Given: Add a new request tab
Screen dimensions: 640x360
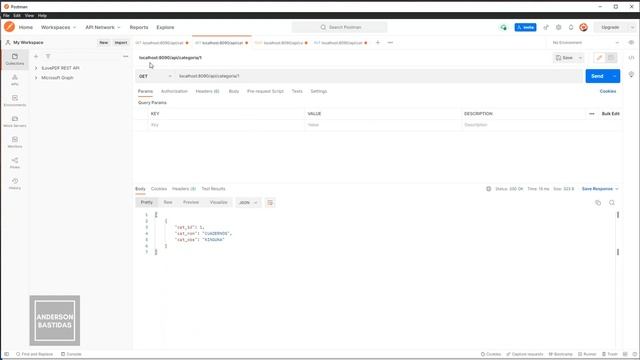Looking at the screenshot, I should (x=378, y=42).
